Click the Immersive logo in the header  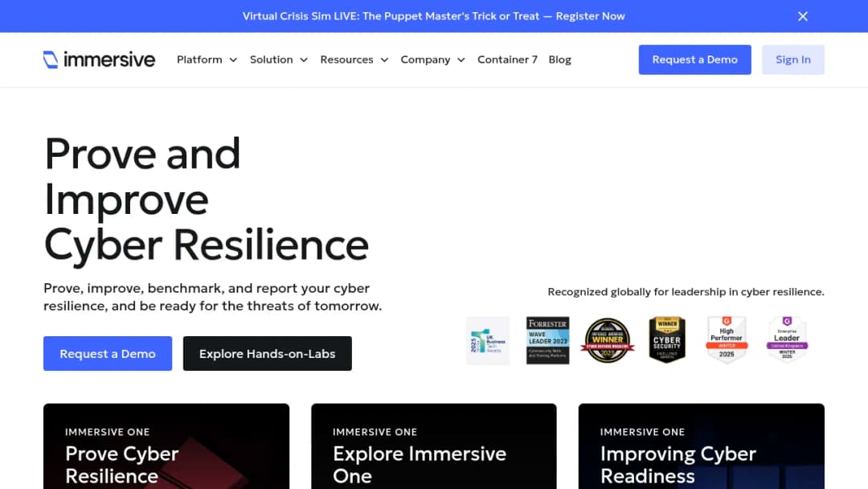[99, 60]
